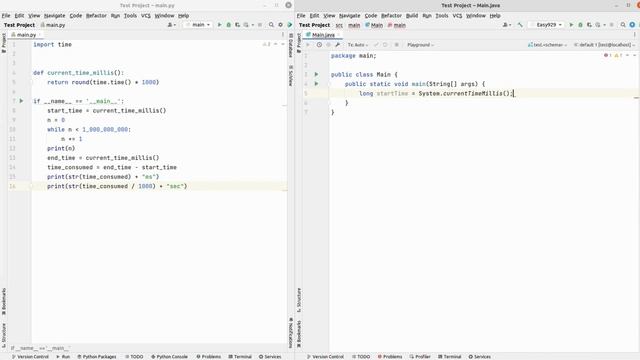This screenshot has width=640, height=360.
Task: Open Python Packages tool window
Action: point(97,356)
